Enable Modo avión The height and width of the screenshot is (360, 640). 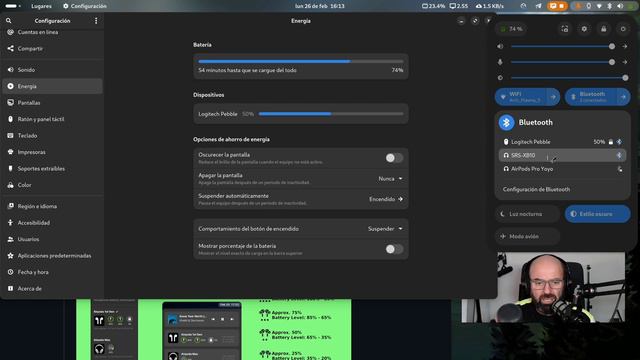(x=527, y=236)
